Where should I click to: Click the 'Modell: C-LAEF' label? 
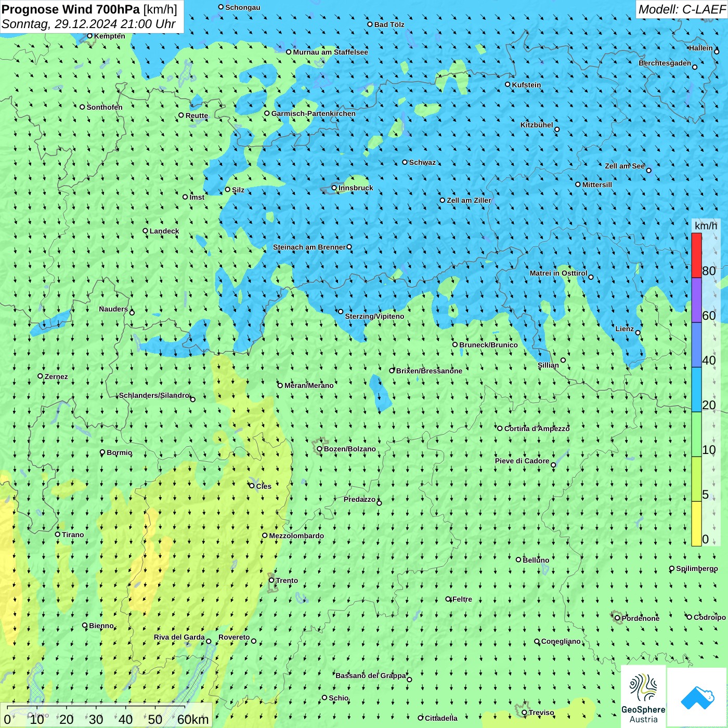pos(682,9)
